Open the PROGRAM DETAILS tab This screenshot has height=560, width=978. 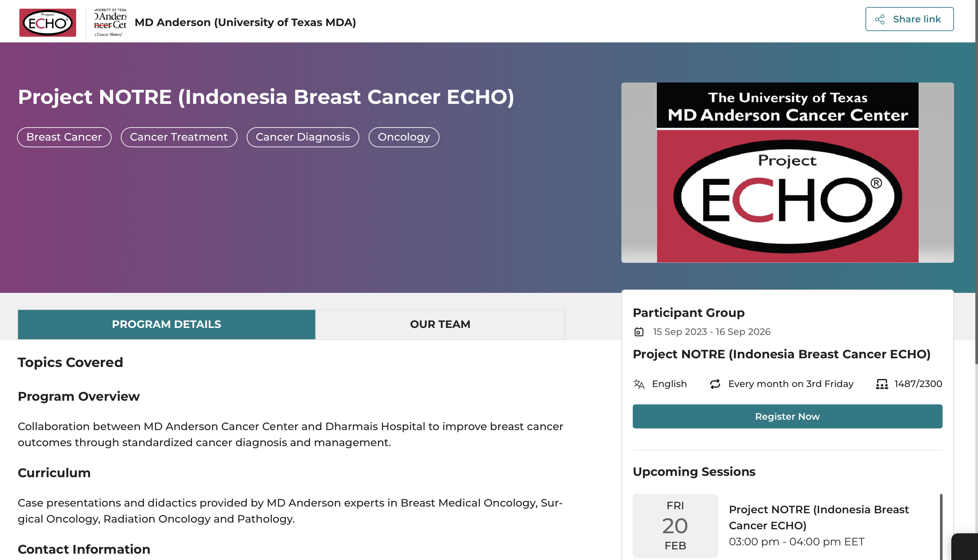tap(166, 324)
